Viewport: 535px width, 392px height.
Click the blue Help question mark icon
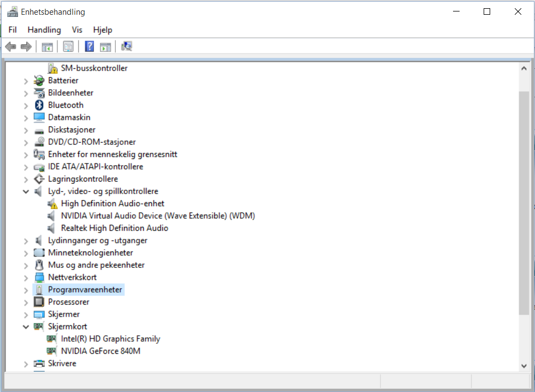[x=90, y=46]
